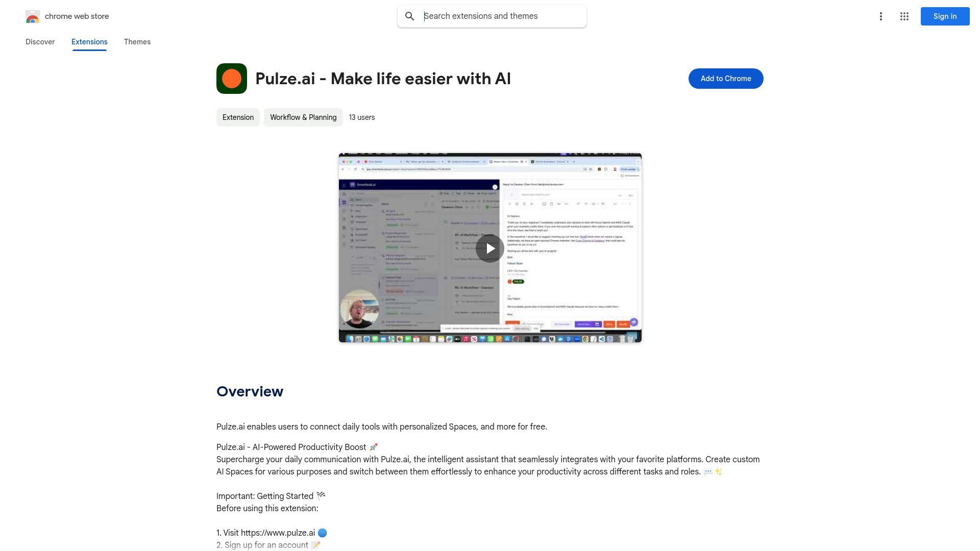Expand the Overview section heading
Viewport: 980px width, 551px height.
pos(250,391)
